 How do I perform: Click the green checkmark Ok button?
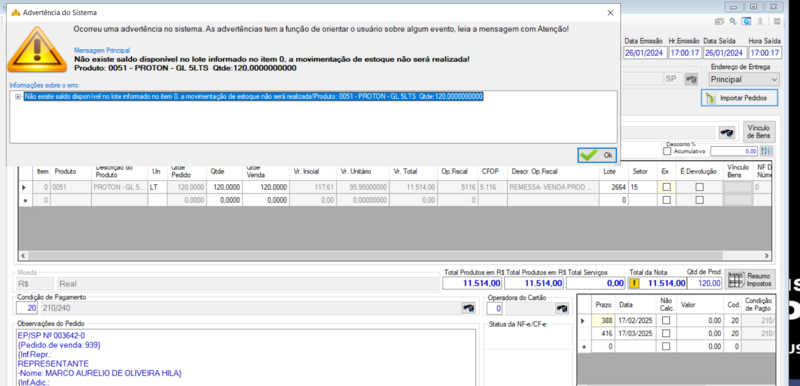(x=597, y=155)
